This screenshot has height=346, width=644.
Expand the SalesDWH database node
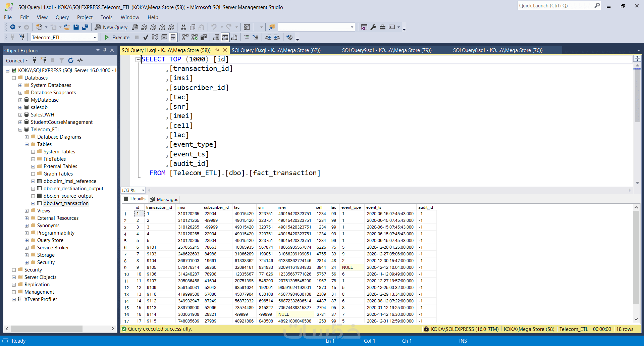pos(20,115)
